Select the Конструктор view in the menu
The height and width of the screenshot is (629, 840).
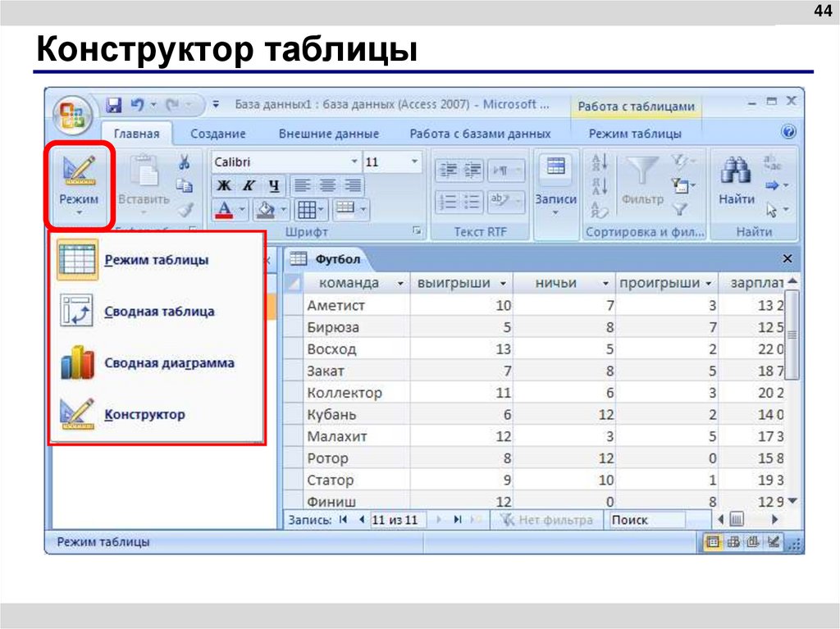146,414
